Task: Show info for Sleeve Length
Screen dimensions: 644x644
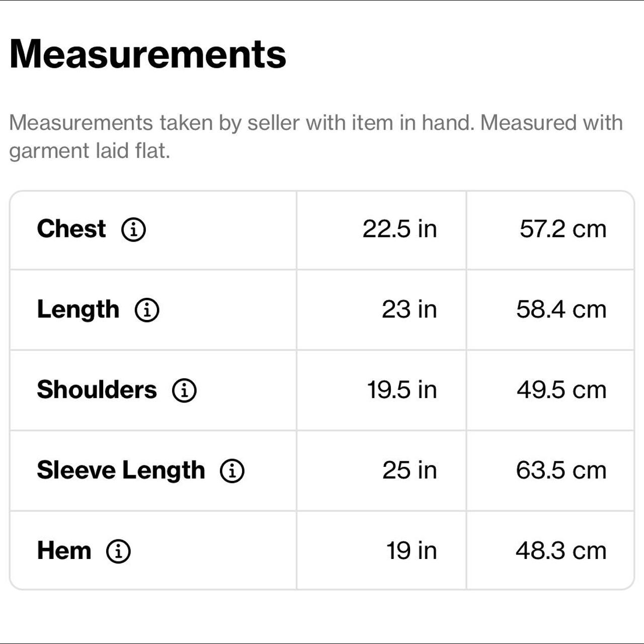Action: click(x=232, y=471)
